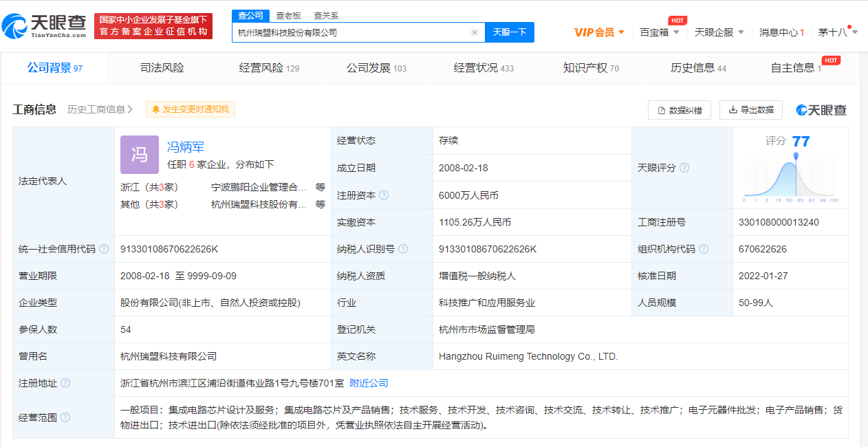Click the 2022-01-27 approval date
Viewport: 868px width, 447px height.
(x=763, y=276)
